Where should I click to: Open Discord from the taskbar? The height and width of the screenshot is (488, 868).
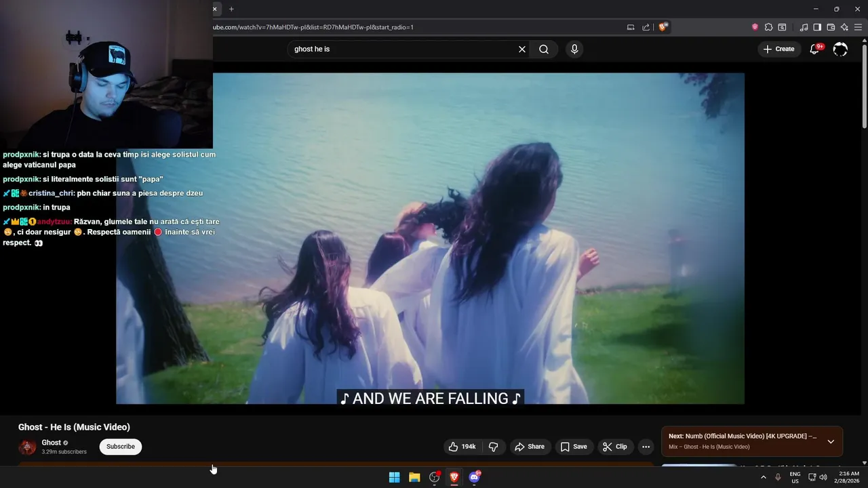[x=475, y=477]
